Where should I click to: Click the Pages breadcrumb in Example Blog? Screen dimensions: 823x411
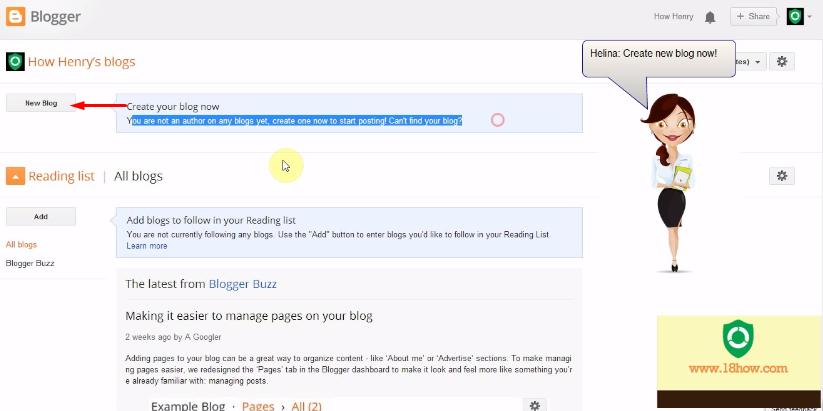click(258, 406)
